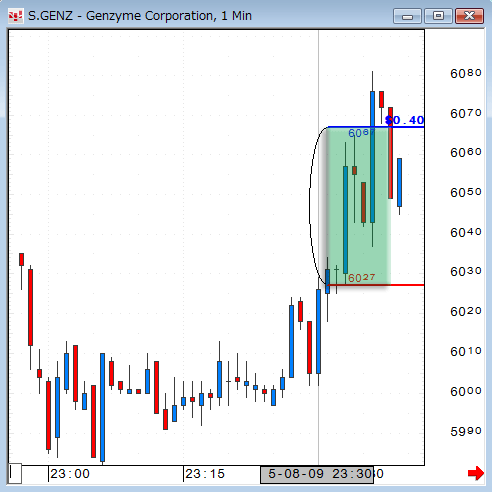
Task: Close the Genzyme Corporation chart window
Action: (x=469, y=16)
